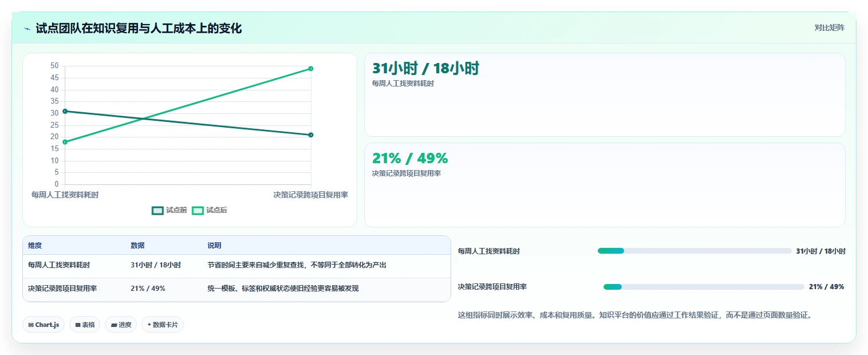Toggle the 试点后 legend swatch
This screenshot has height=355, width=868.
click(x=198, y=210)
